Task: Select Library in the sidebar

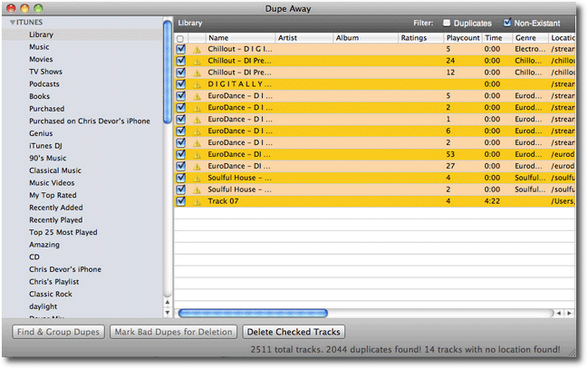Action: pyautogui.click(x=42, y=34)
